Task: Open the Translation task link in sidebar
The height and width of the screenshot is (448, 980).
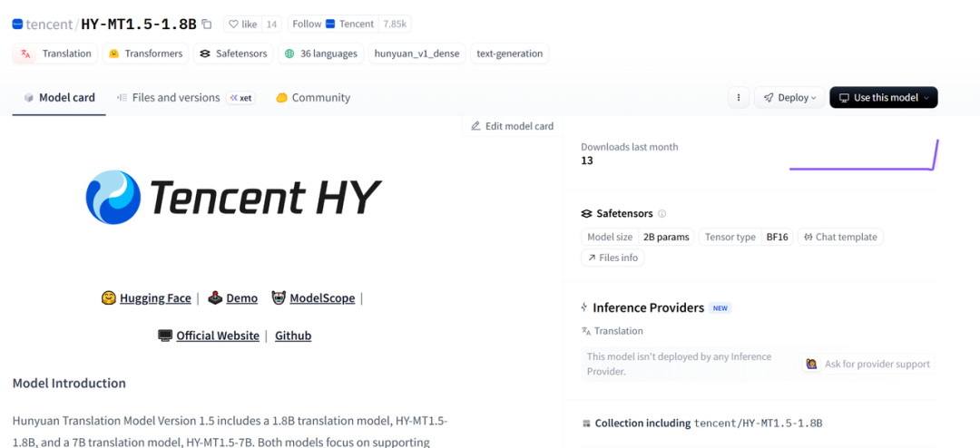Action: click(612, 331)
